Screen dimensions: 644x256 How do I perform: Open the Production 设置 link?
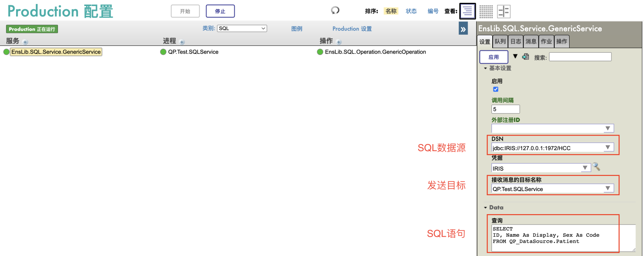click(352, 29)
